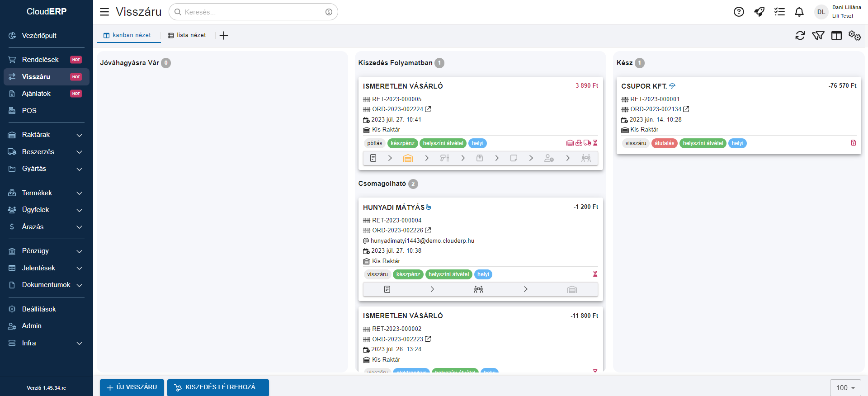Open the filter icon in the toolbar
This screenshot has width=868, height=396.
[818, 35]
